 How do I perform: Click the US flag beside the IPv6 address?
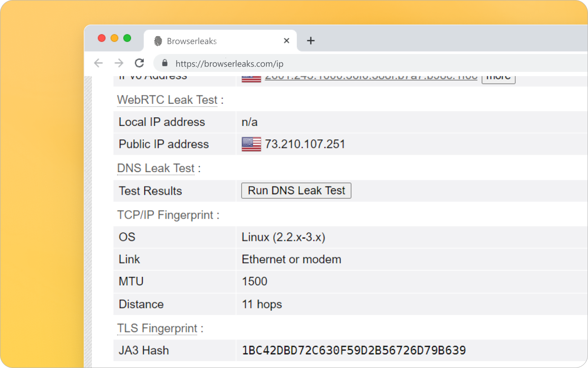251,77
